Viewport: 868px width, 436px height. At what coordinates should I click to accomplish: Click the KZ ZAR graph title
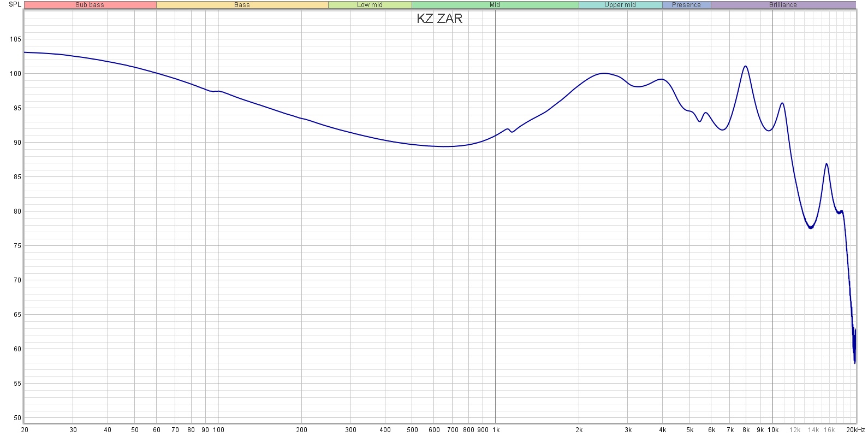click(x=439, y=19)
